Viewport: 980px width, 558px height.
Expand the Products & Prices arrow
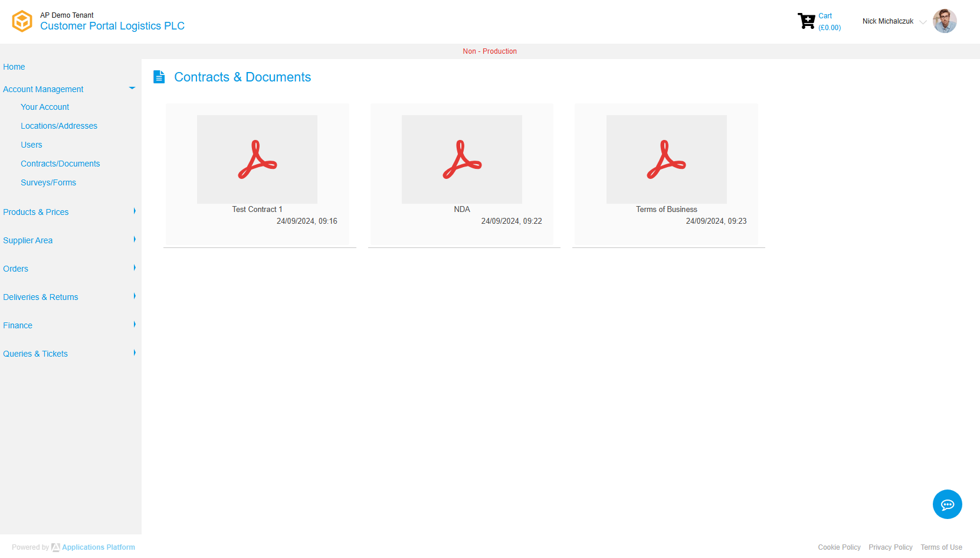[x=135, y=211]
